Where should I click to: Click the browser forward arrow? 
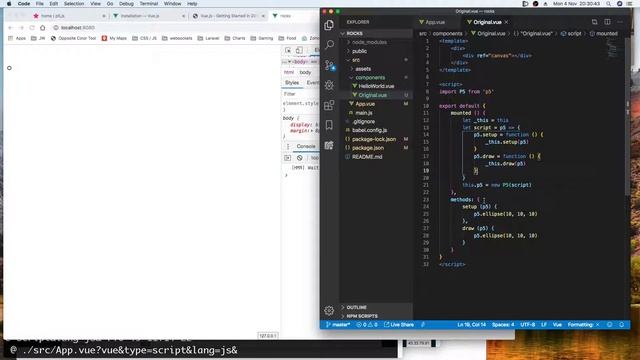pos(21,28)
